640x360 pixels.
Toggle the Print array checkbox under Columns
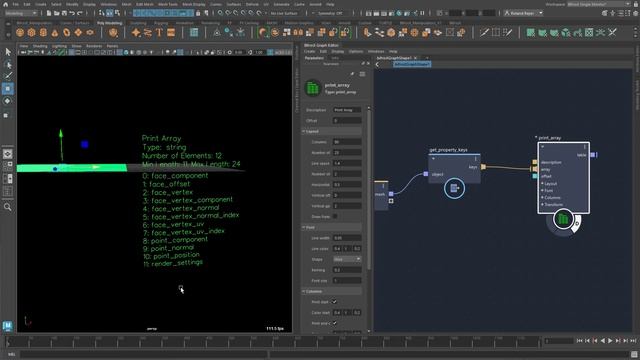[x=335, y=323]
